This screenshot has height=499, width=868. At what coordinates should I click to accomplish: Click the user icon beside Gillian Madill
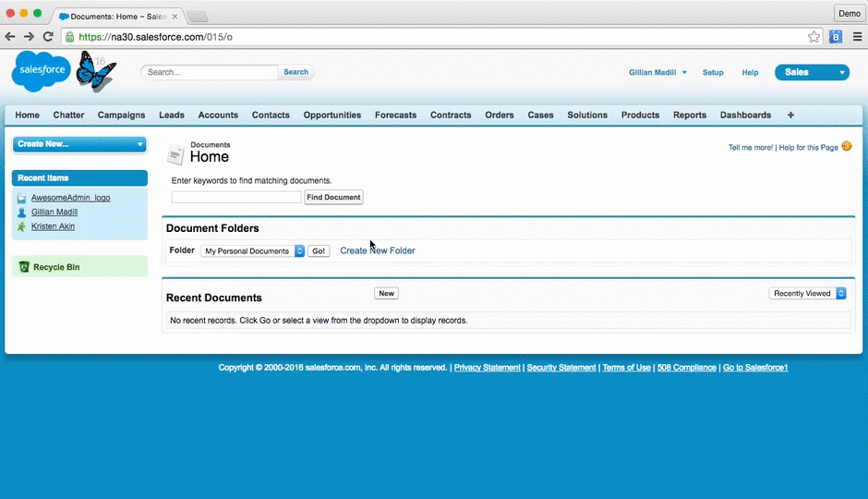pos(21,213)
